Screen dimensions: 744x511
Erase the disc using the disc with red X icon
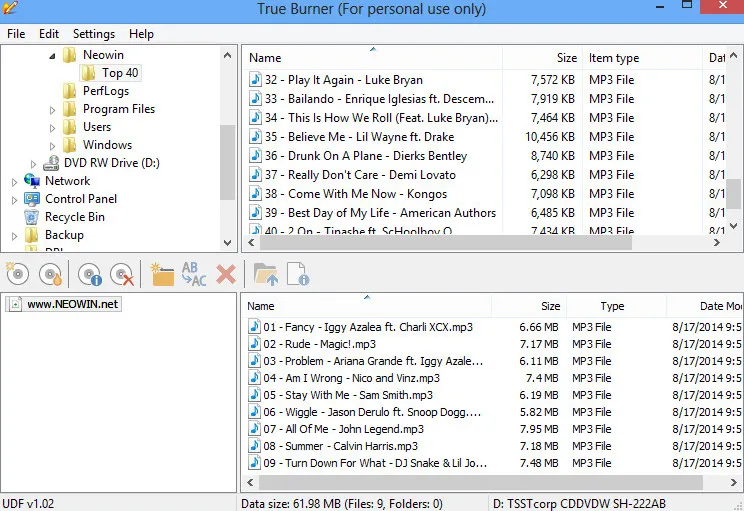click(x=122, y=274)
